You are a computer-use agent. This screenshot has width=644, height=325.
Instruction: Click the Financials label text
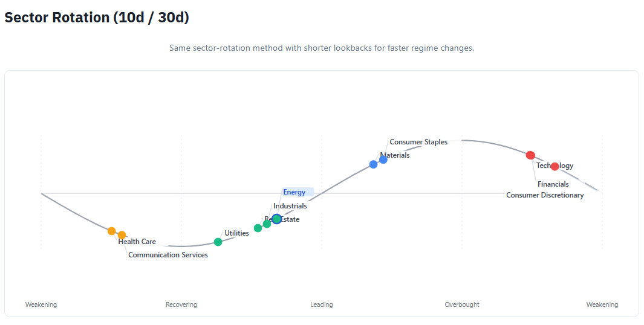[x=553, y=184]
